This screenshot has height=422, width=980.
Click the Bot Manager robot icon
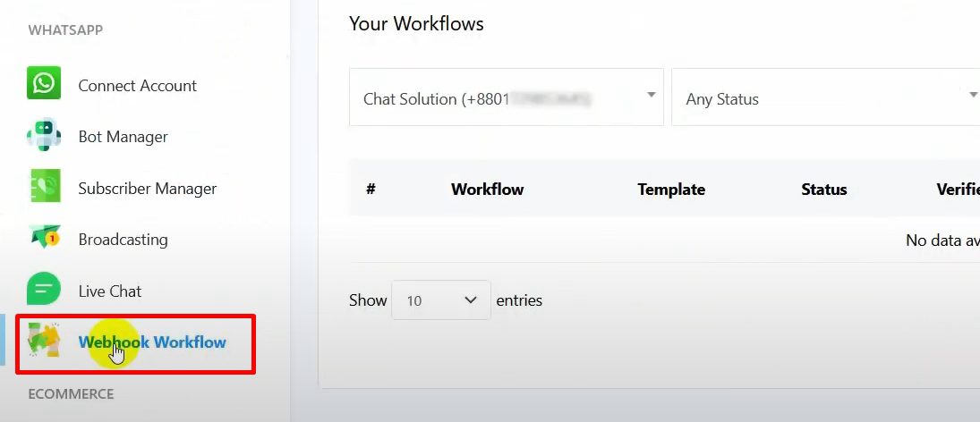44,136
